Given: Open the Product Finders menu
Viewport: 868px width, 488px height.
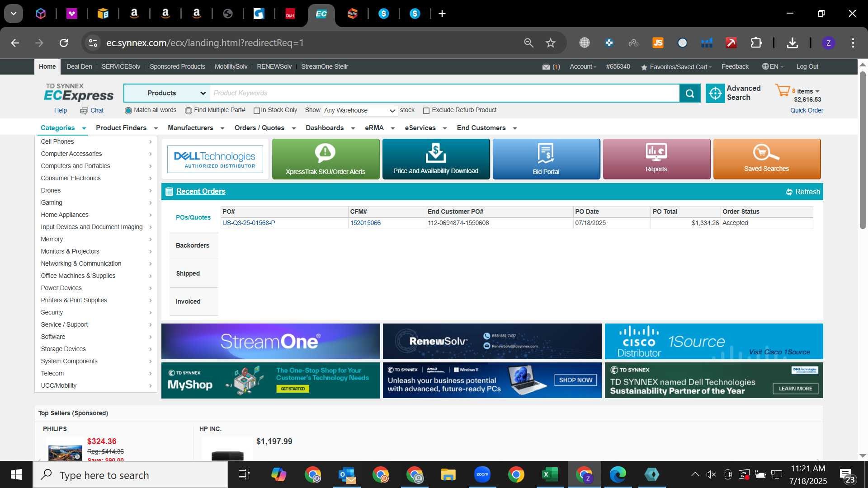Looking at the screenshot, I should pyautogui.click(x=127, y=128).
